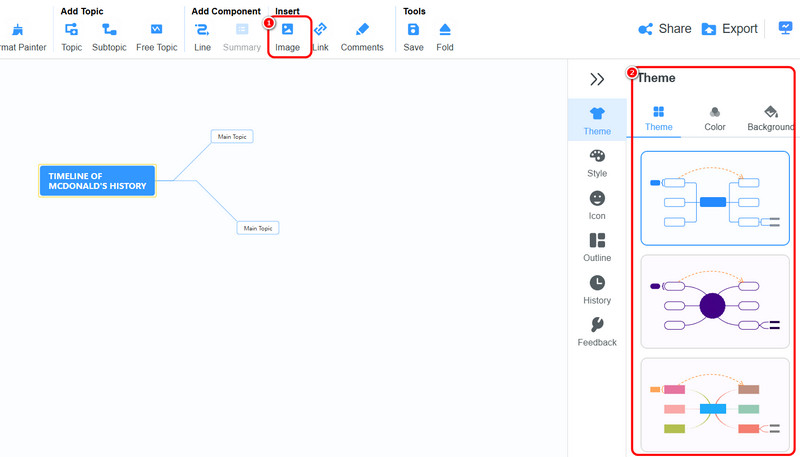
Task: Select the upper Main Topic node
Action: coord(232,137)
